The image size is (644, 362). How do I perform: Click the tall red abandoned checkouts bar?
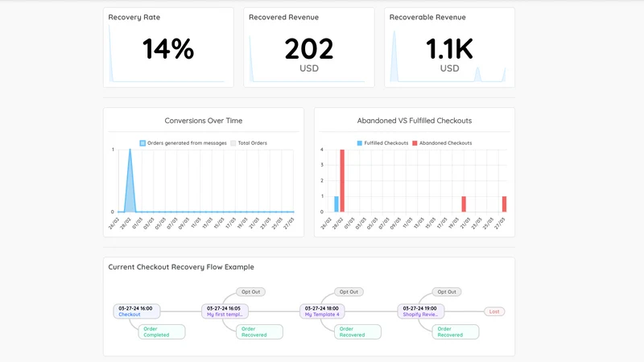pyautogui.click(x=342, y=180)
